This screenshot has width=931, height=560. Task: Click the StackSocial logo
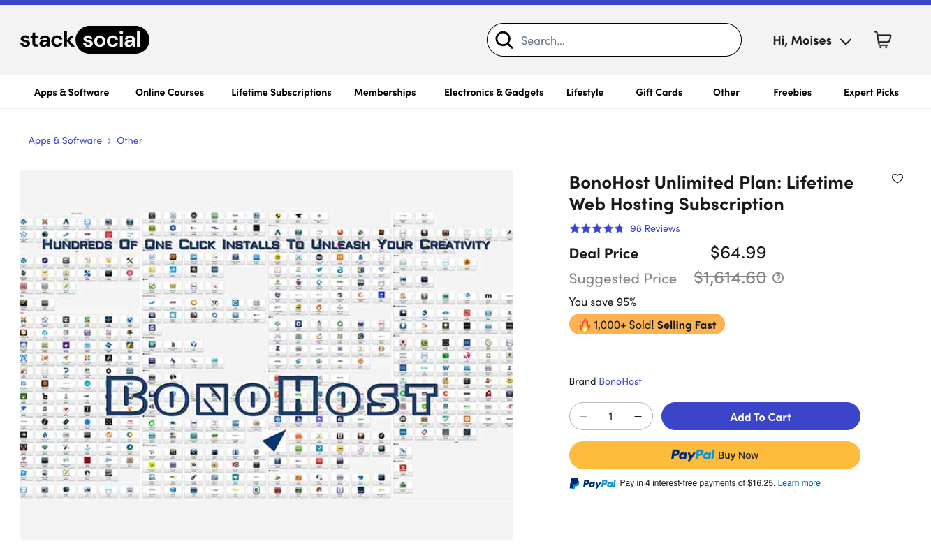tap(85, 40)
